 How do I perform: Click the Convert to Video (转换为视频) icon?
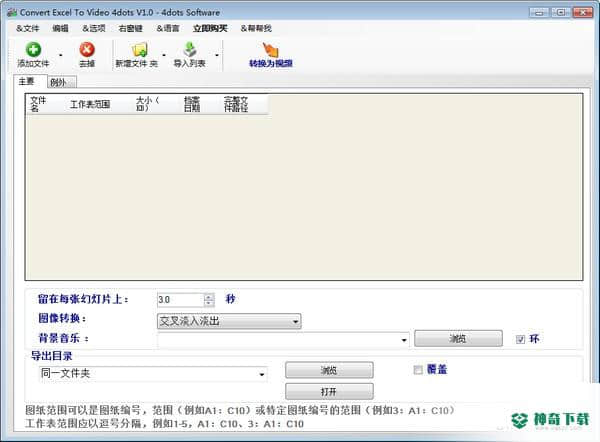click(x=271, y=50)
